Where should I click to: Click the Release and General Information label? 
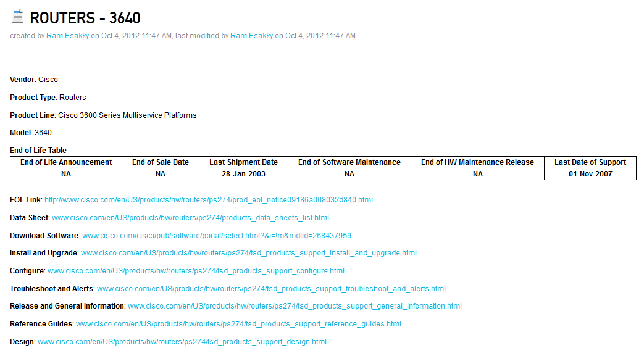click(x=67, y=306)
